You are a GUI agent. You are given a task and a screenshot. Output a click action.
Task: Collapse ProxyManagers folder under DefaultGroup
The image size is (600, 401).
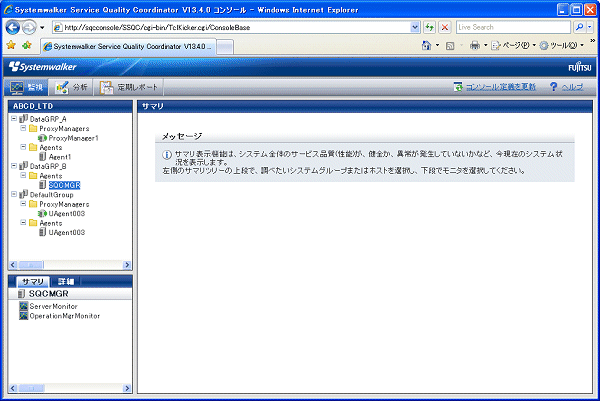click(x=23, y=204)
